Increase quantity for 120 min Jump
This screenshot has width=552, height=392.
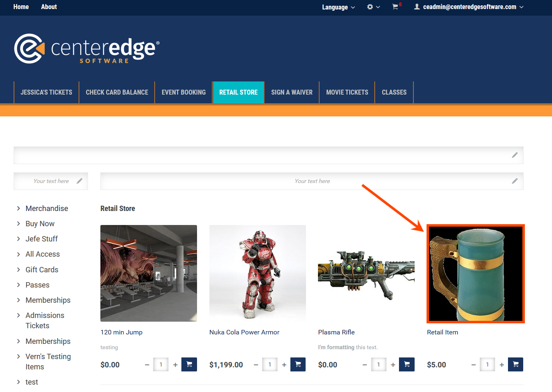pos(175,365)
